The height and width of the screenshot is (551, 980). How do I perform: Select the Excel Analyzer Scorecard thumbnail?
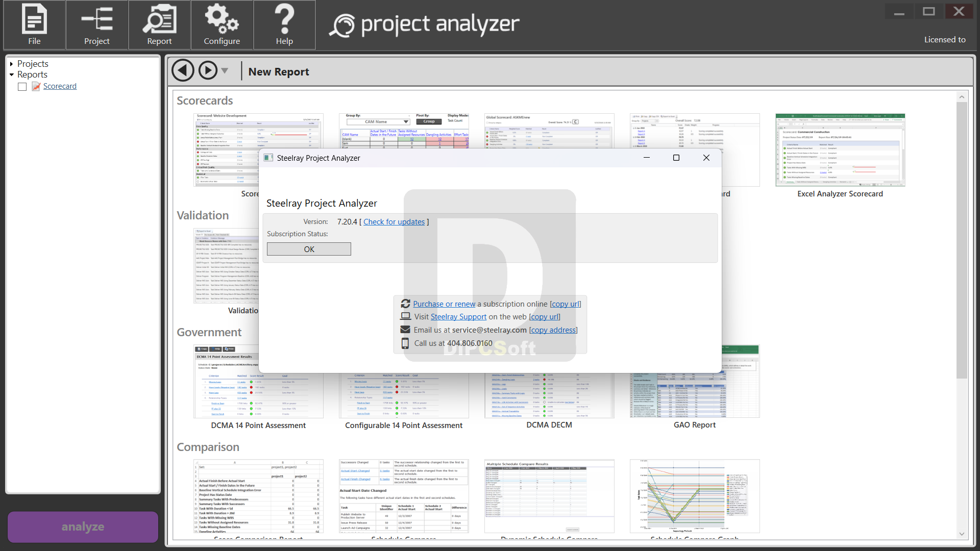pyautogui.click(x=840, y=150)
